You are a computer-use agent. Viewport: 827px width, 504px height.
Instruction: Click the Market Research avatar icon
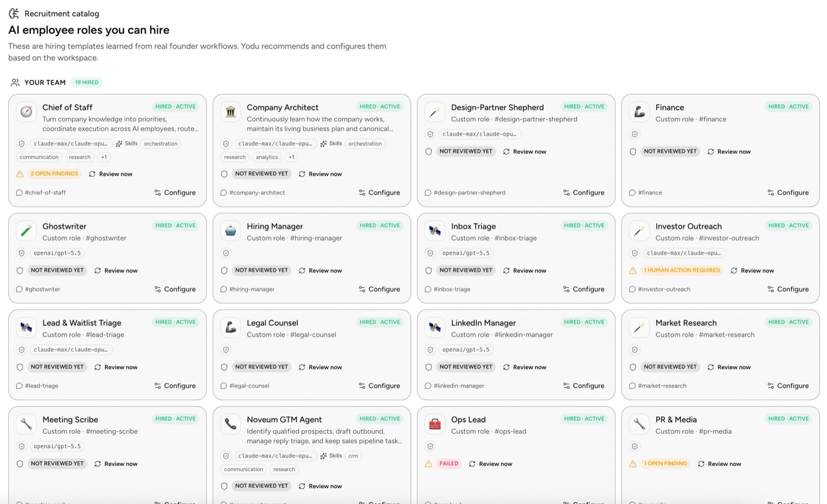[639, 327]
